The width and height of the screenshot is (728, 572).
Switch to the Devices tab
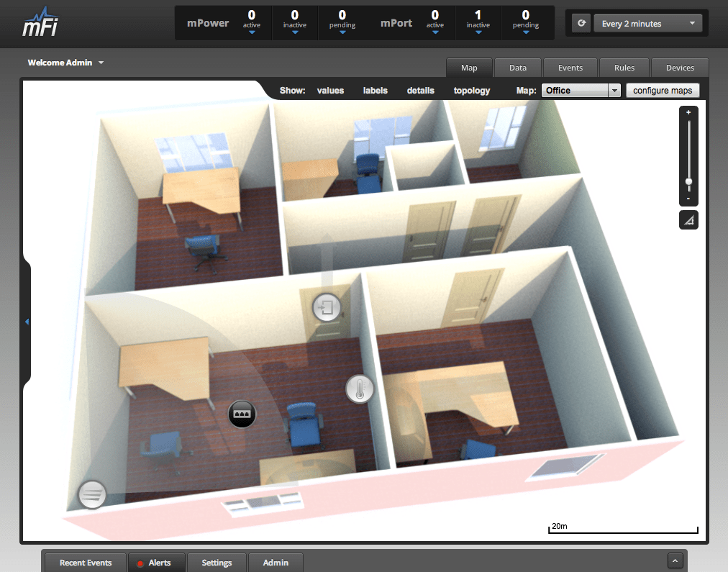tap(680, 67)
